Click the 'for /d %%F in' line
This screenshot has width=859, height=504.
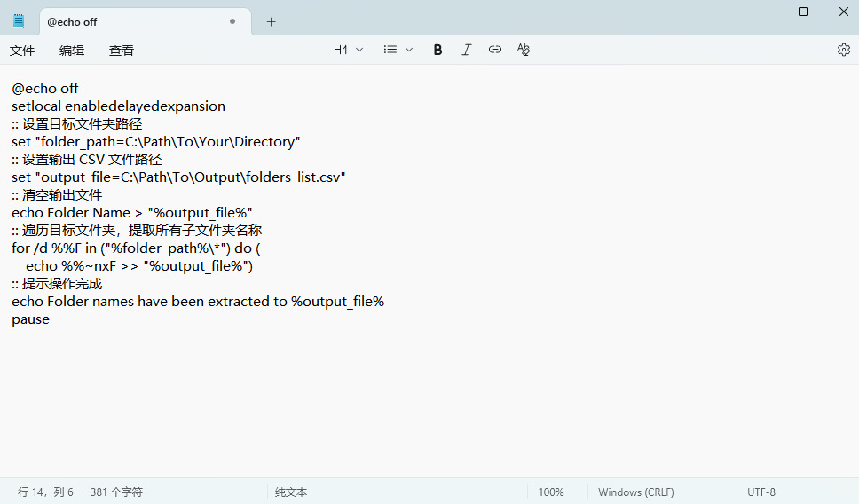136,248
